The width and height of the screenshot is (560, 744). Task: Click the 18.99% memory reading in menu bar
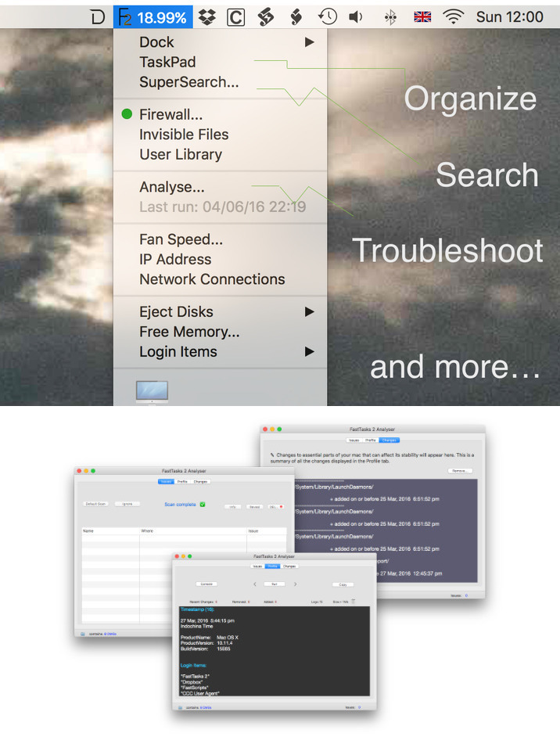click(162, 18)
